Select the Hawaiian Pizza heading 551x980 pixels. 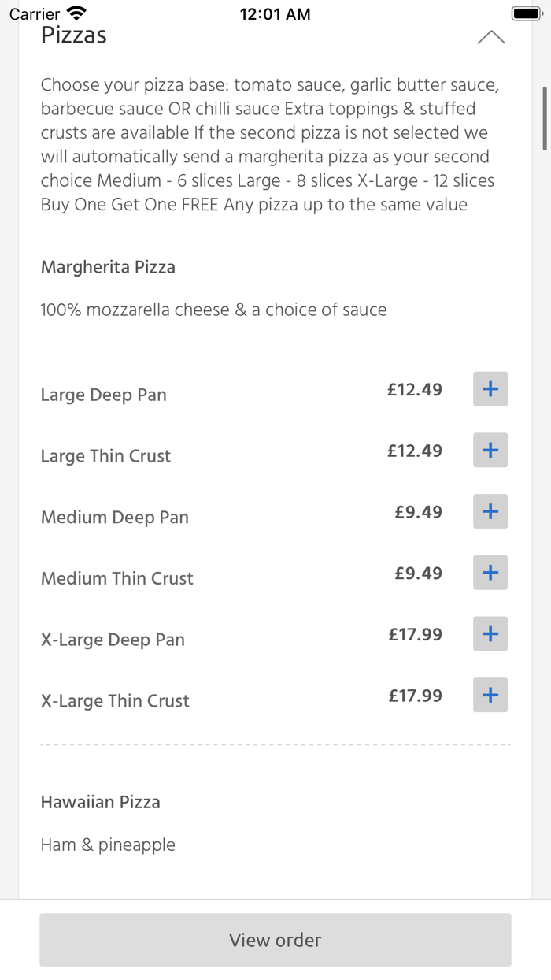[100, 802]
